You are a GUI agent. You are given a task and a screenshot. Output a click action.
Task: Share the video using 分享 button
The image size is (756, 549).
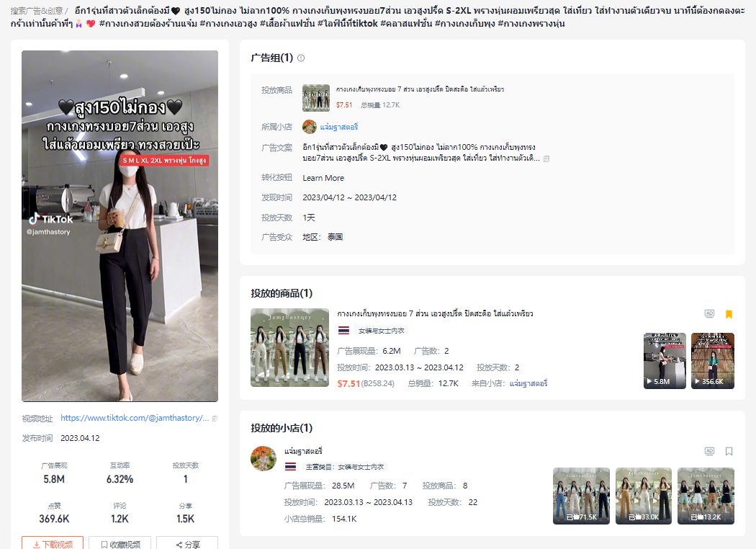coord(187,544)
